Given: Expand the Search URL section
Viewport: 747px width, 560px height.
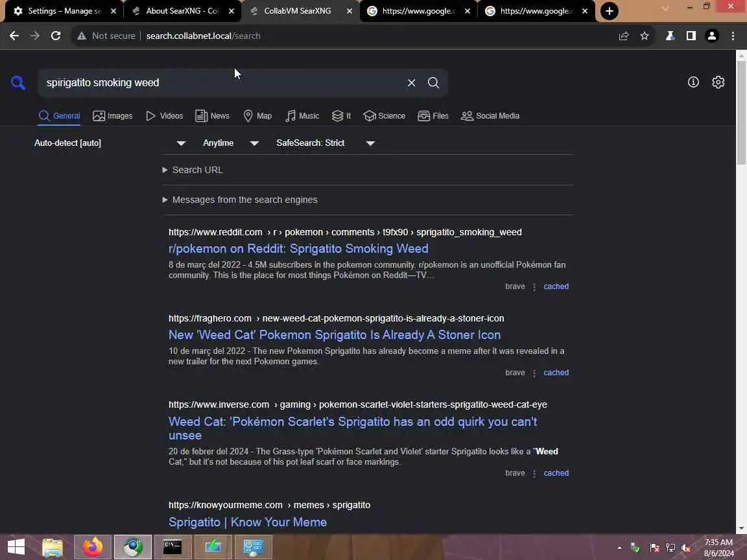Looking at the screenshot, I should [193, 170].
